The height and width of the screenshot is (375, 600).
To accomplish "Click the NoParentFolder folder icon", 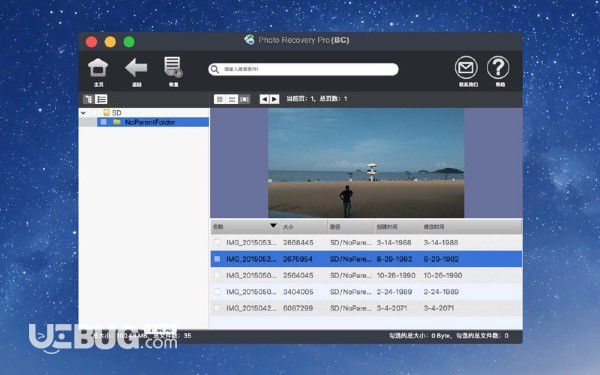I will [x=117, y=122].
